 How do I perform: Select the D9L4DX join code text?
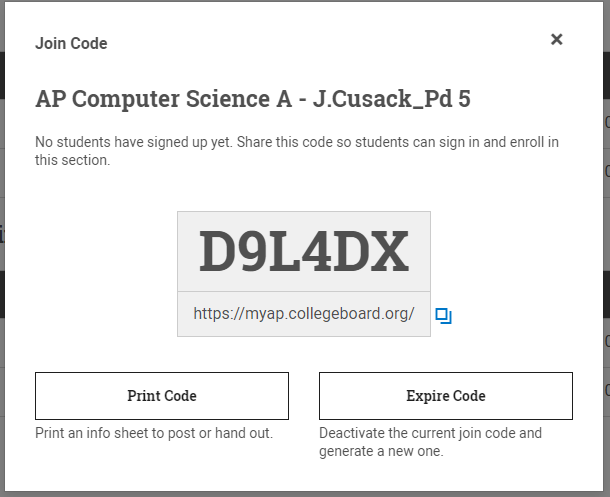click(x=304, y=251)
